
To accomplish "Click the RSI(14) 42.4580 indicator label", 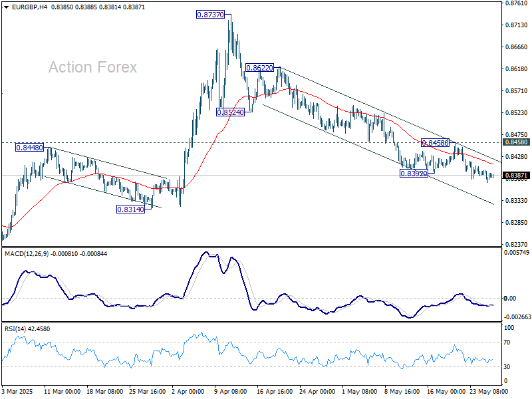I will click(27, 329).
